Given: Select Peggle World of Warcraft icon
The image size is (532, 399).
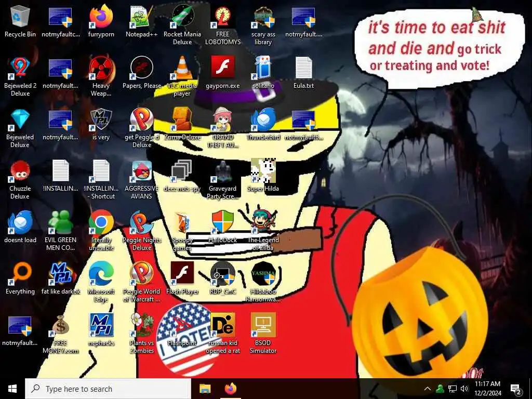Looking at the screenshot, I should click(x=141, y=274).
